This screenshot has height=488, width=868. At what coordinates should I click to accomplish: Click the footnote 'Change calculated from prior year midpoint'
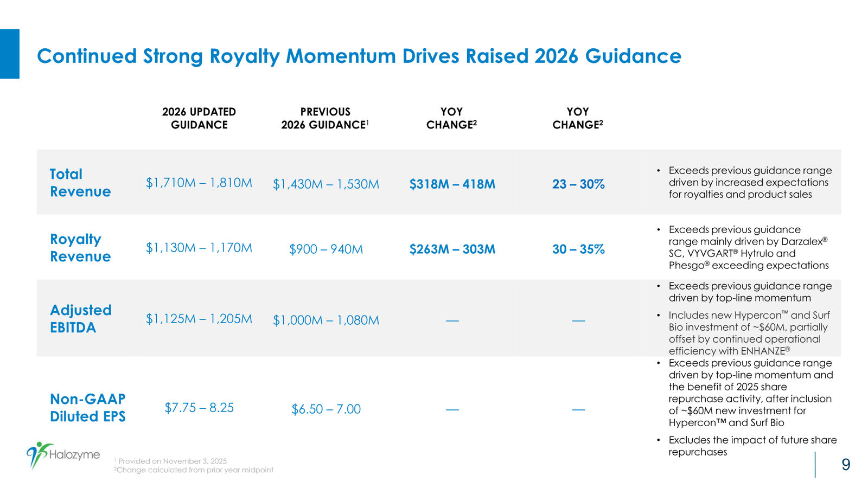tap(194, 470)
